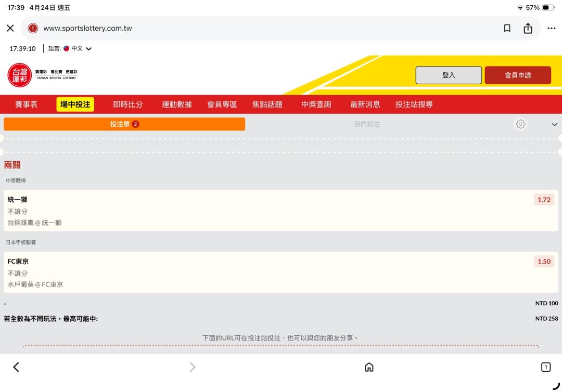Viewport: 562px width, 392px height.
Task: Open the 賽事表 menu
Action: [26, 104]
